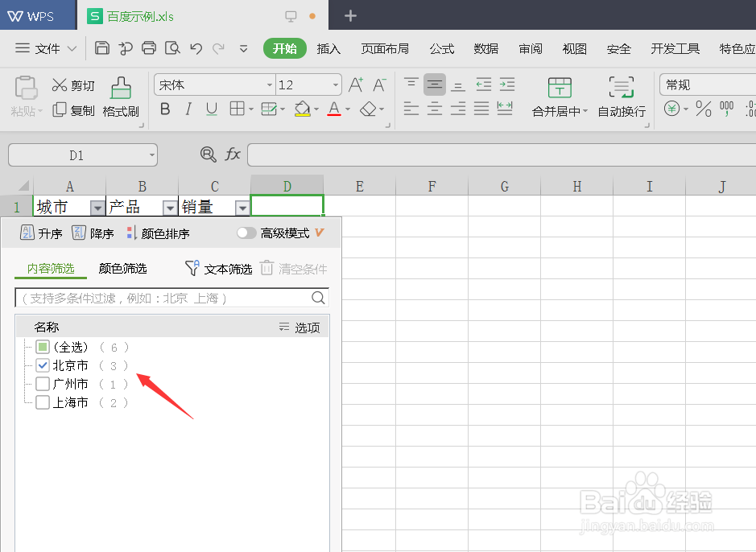Align text to top of cell
Viewport: 756px width, 552px height.
tap(411, 84)
